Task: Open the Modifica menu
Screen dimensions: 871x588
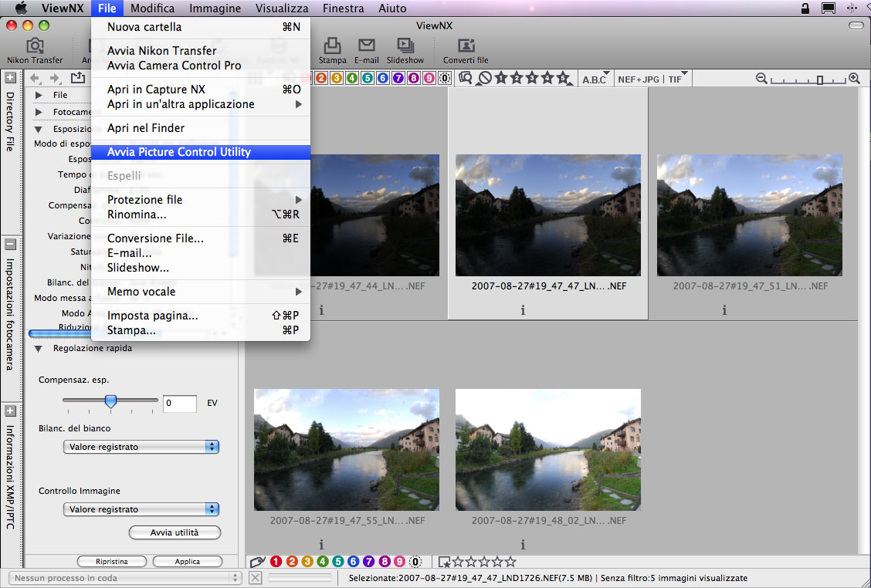Action: coord(152,8)
